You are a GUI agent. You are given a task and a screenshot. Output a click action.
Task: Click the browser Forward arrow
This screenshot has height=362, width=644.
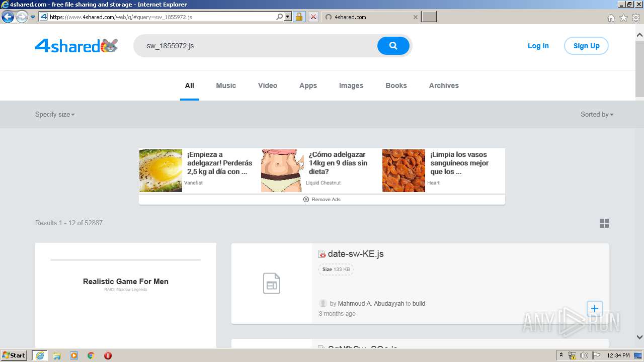[22, 17]
